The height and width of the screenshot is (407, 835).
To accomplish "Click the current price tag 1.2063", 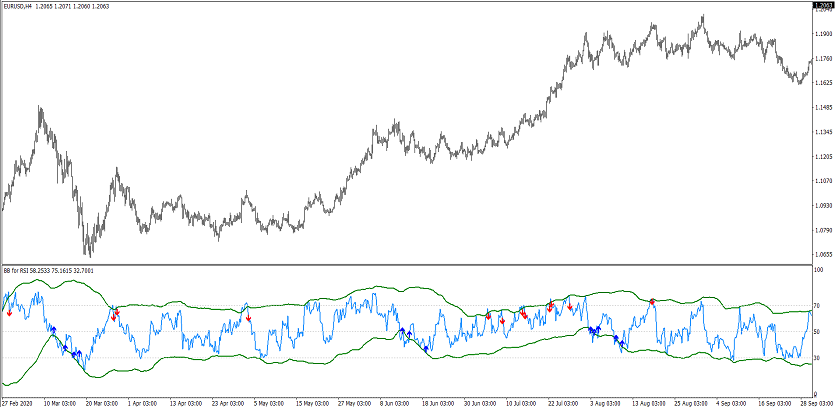I will tap(822, 7).
